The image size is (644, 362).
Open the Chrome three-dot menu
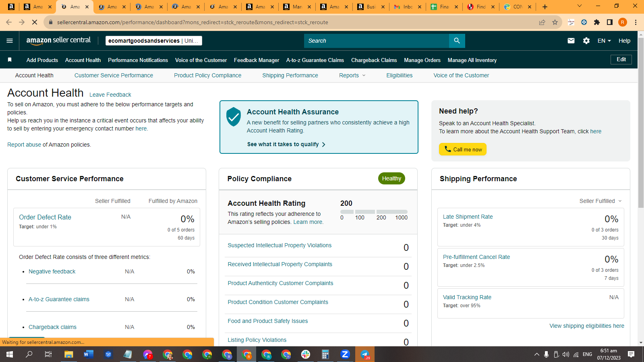636,22
